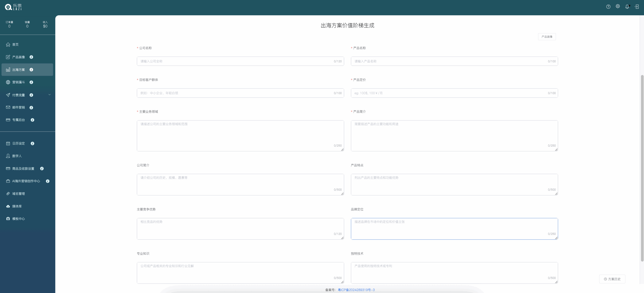Click the 订单量 stat counter
The height and width of the screenshot is (293, 644).
coord(9,24)
